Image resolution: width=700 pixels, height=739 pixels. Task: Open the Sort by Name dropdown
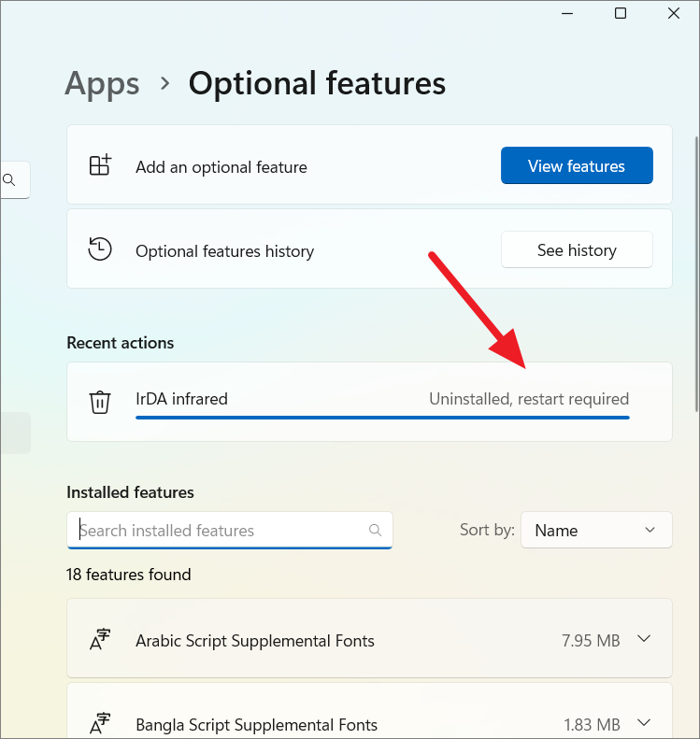click(x=595, y=530)
